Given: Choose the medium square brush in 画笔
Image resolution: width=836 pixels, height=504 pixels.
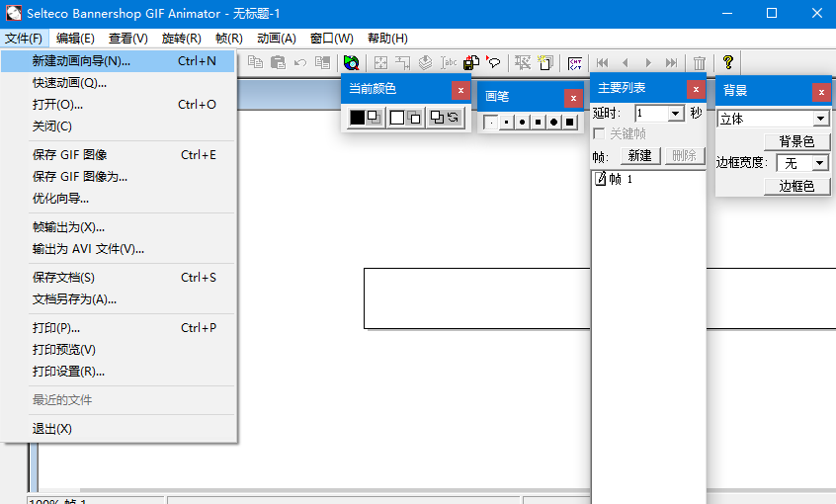Looking at the screenshot, I should pos(538,123).
